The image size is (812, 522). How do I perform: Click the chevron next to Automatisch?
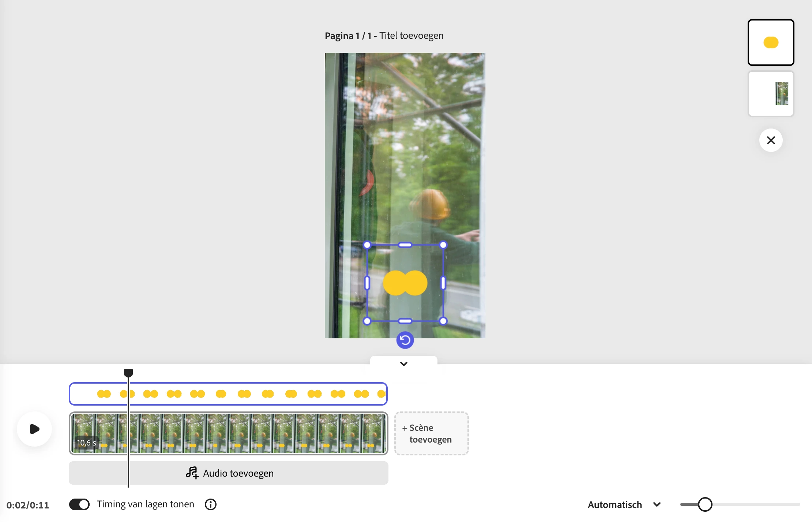coord(657,504)
